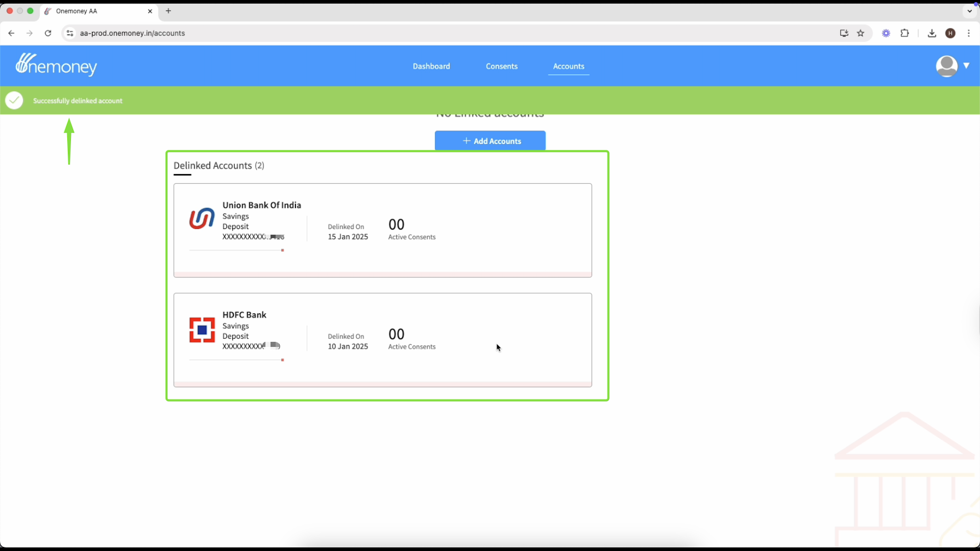The width and height of the screenshot is (980, 551).
Task: Click the Add Accounts button
Action: pyautogui.click(x=490, y=141)
